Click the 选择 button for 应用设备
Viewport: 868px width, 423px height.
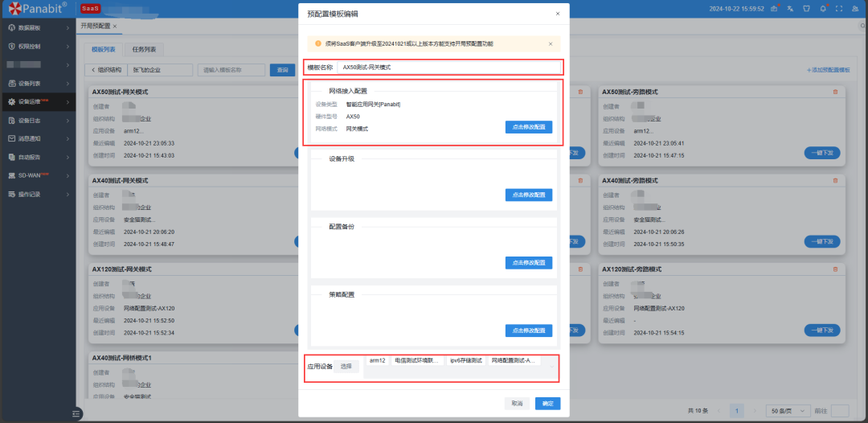point(346,367)
